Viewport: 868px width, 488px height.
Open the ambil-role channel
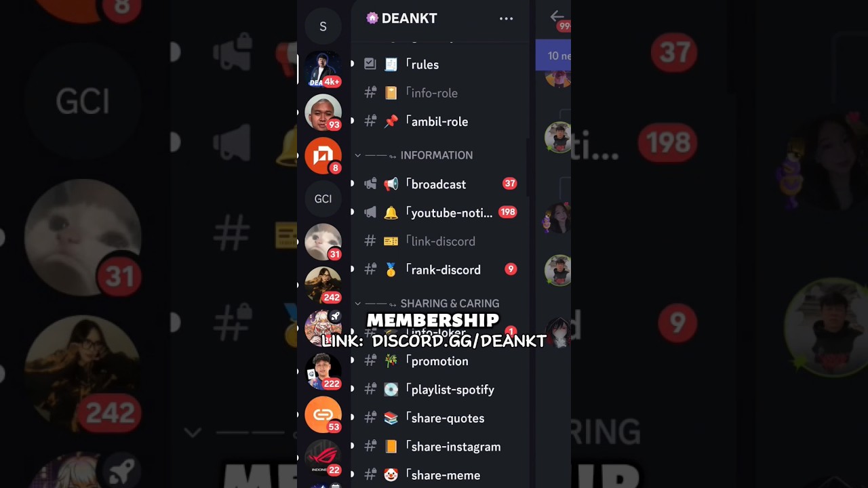click(x=439, y=121)
